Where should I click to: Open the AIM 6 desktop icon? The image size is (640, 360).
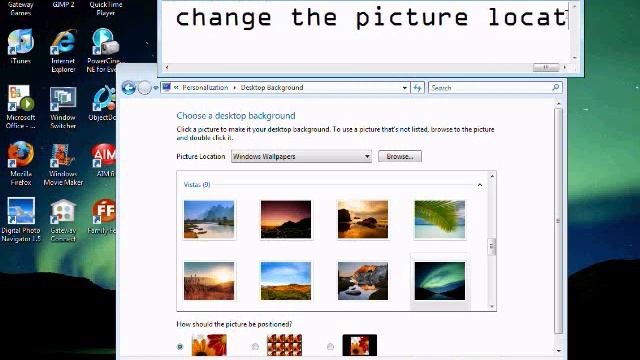pyautogui.click(x=104, y=159)
